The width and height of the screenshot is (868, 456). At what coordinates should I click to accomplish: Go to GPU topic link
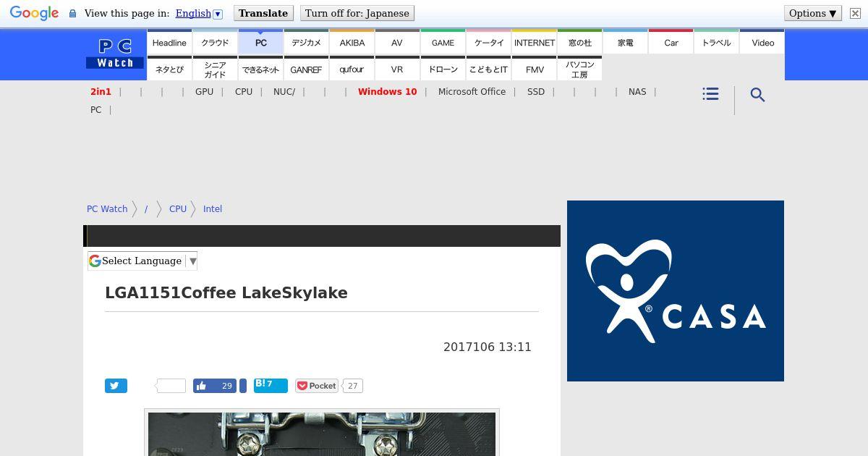point(204,92)
